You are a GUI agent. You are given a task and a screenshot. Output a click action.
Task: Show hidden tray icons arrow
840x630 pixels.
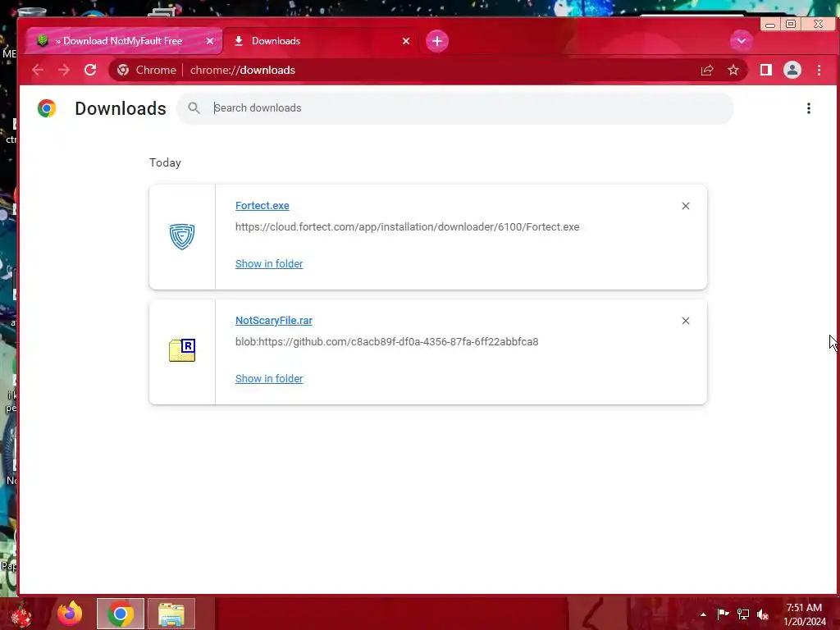click(703, 614)
